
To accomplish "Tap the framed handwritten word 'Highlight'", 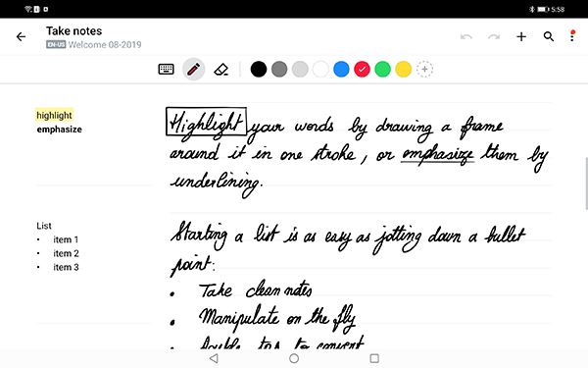I will [x=206, y=122].
